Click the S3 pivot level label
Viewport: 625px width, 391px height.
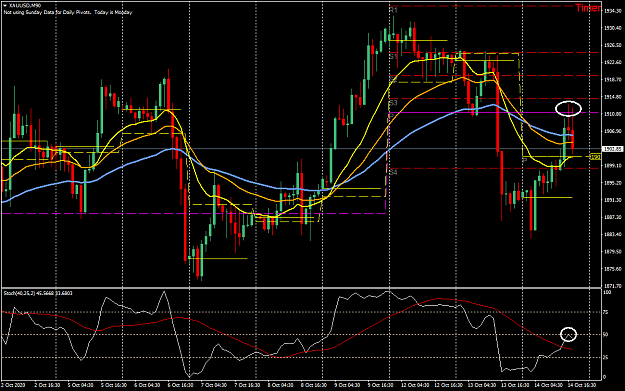click(x=393, y=103)
